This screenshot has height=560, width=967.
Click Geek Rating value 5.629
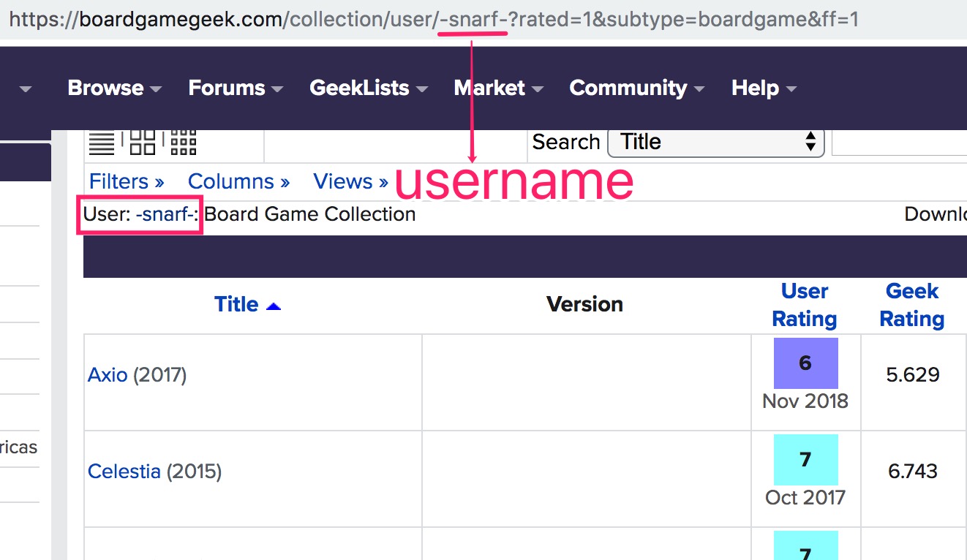tap(912, 375)
